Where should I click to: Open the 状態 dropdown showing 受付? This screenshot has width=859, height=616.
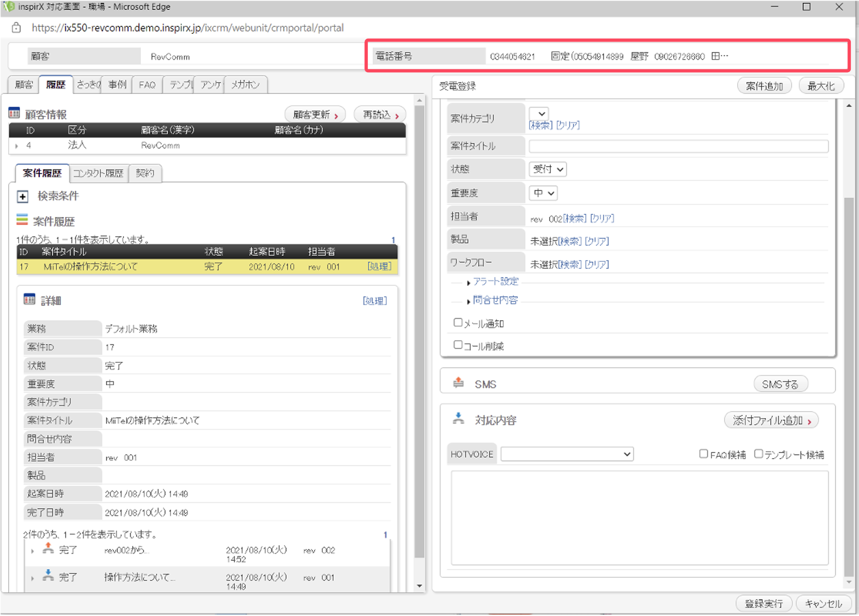coord(548,169)
